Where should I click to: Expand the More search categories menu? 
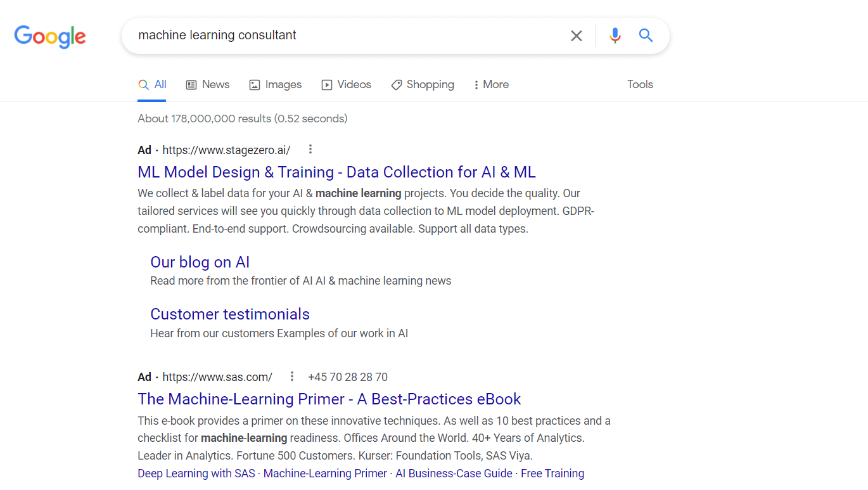[x=491, y=85]
